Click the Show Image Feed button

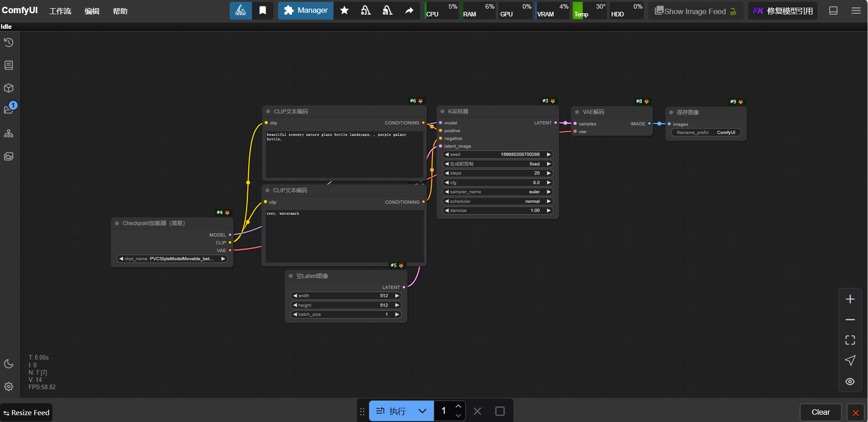coord(696,11)
